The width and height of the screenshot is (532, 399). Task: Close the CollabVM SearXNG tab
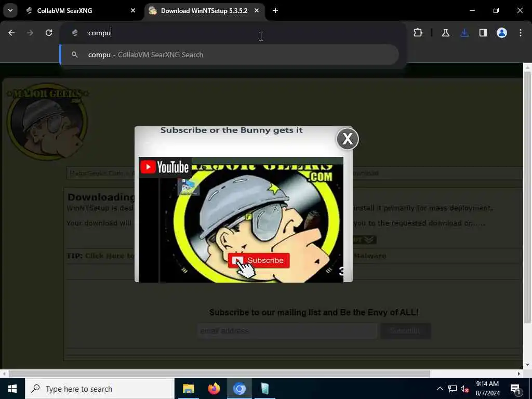[133, 10]
